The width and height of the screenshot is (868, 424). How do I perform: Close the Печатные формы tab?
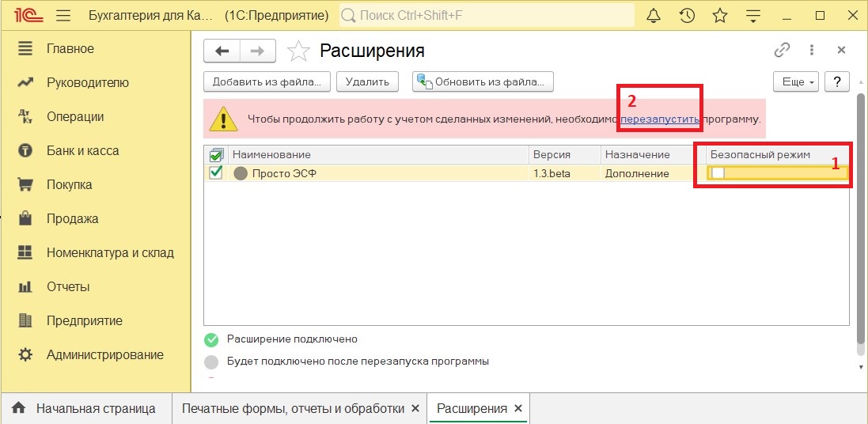coord(415,409)
